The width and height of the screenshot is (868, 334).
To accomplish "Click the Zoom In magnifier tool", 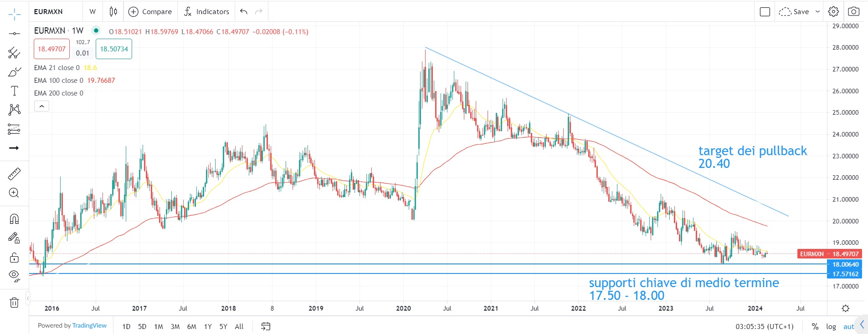I will (14, 193).
